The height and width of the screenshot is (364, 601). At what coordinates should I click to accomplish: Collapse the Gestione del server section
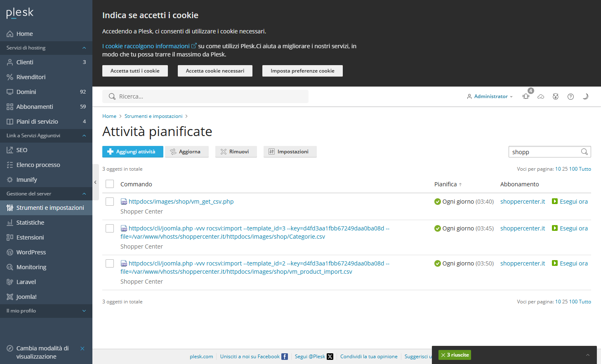point(46,194)
